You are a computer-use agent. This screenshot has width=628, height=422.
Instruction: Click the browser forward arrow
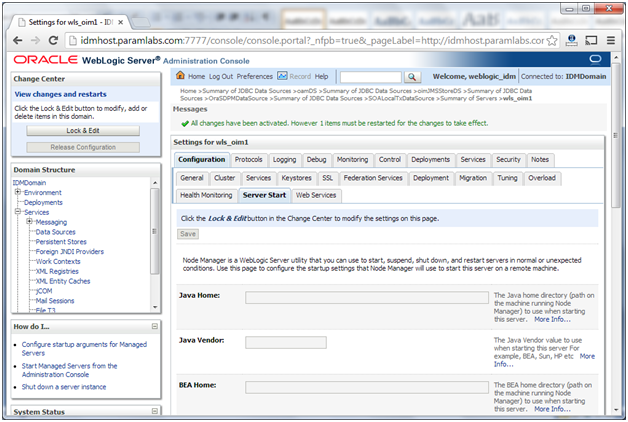pos(35,40)
